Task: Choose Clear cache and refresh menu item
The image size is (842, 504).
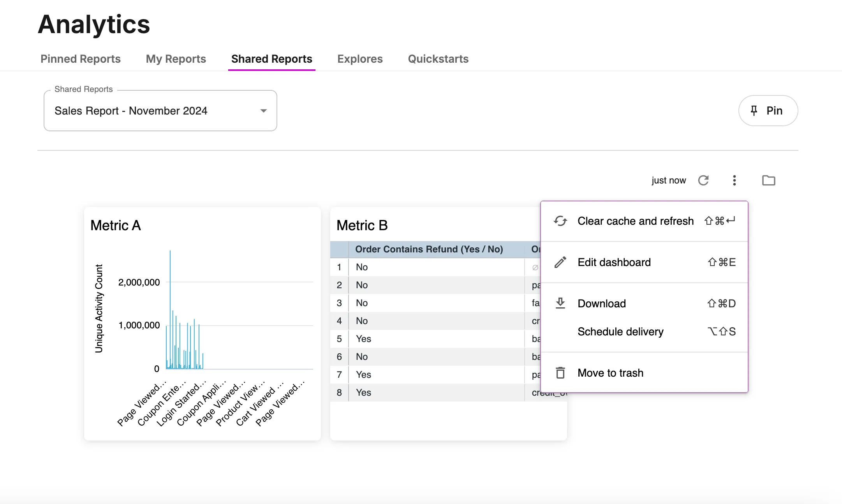Action: [x=645, y=221]
